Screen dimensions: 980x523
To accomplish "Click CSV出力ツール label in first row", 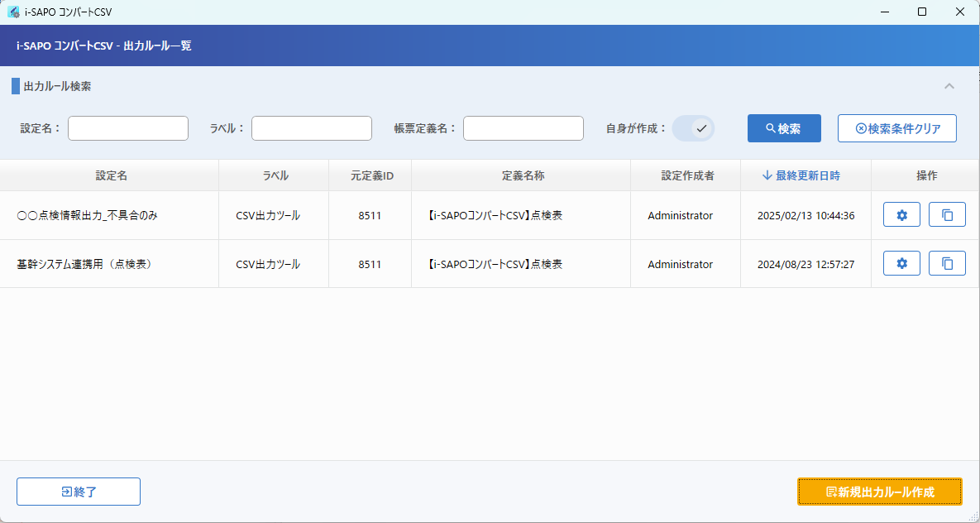I will pyautogui.click(x=267, y=215).
